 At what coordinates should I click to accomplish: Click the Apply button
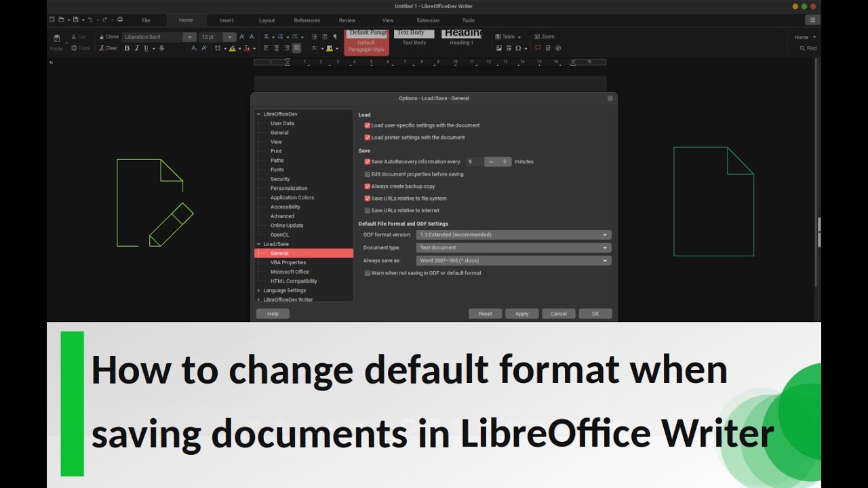(522, 314)
